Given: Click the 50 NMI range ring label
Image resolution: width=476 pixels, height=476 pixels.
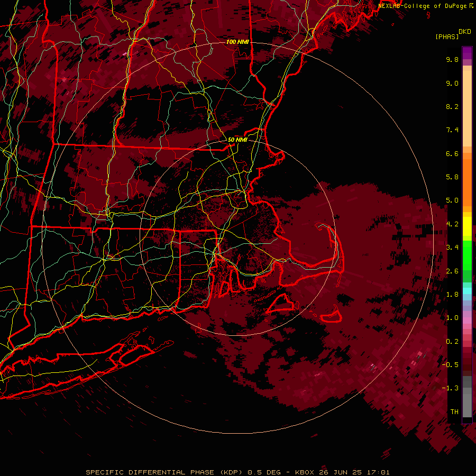Looking at the screenshot, I should pos(237,140).
